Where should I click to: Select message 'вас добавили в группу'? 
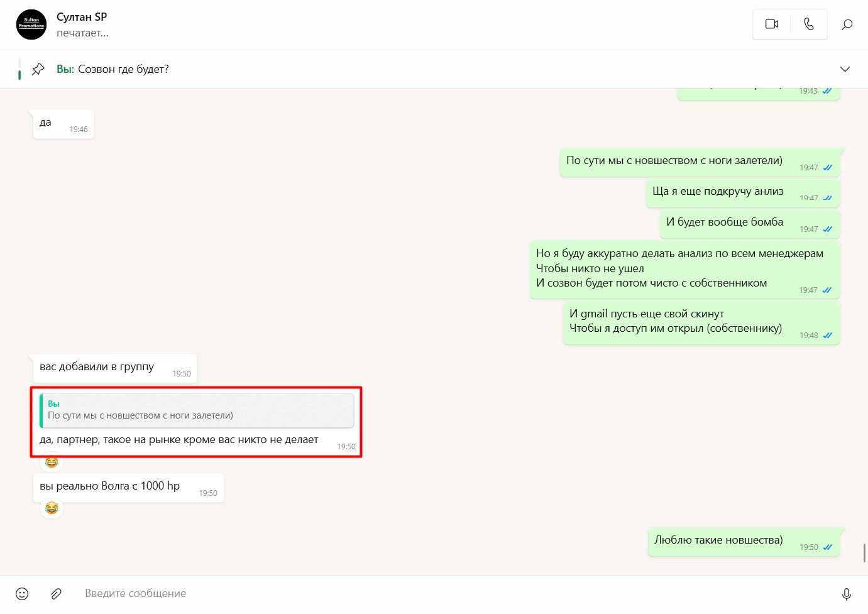[x=115, y=368]
